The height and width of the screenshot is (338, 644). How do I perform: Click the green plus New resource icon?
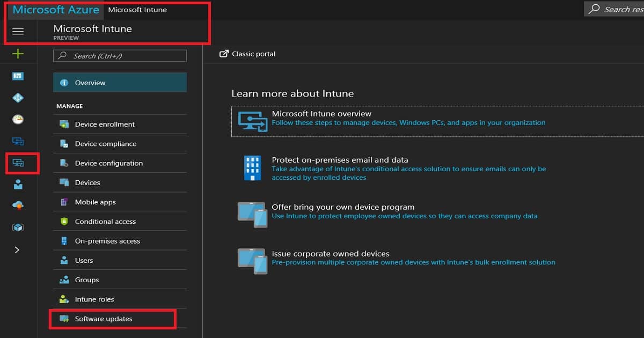18,54
